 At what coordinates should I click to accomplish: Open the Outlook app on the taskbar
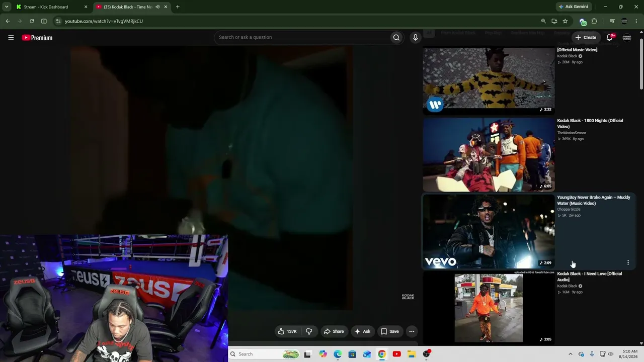pos(367,354)
